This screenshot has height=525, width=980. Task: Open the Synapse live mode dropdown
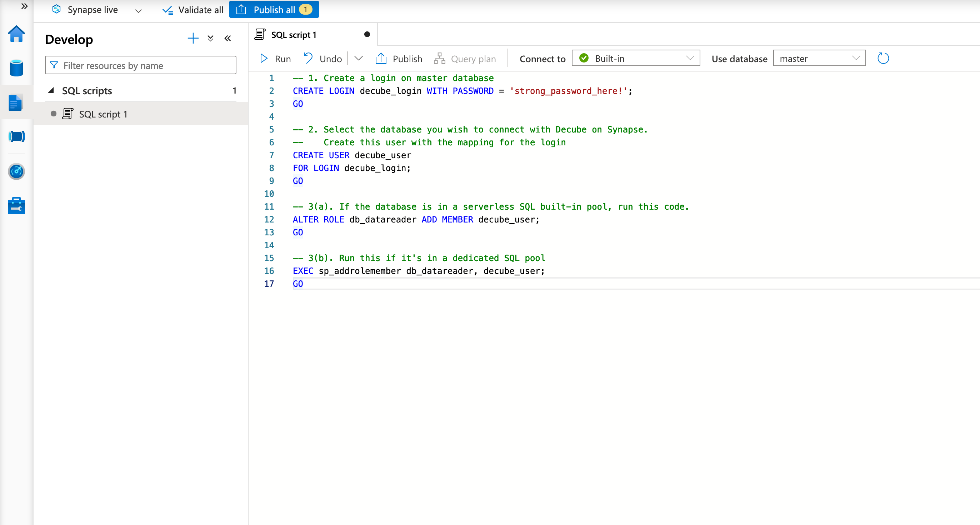(138, 10)
